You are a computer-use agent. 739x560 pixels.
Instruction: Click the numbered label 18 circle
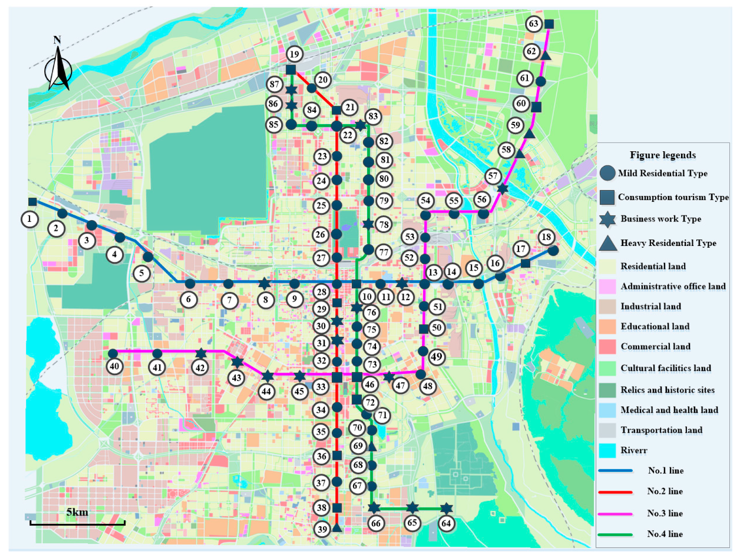pos(546,237)
